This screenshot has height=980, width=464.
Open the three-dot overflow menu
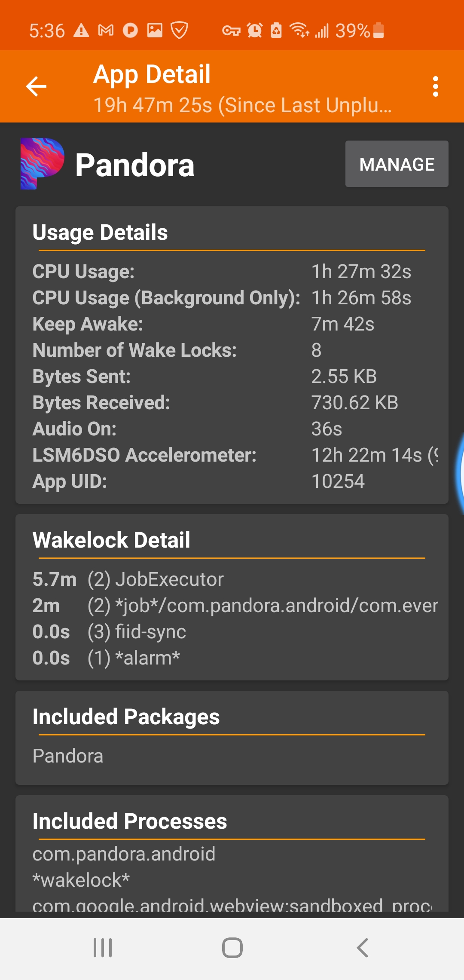435,86
